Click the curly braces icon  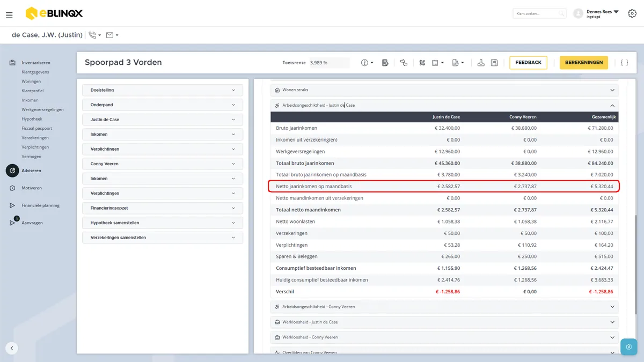click(624, 63)
